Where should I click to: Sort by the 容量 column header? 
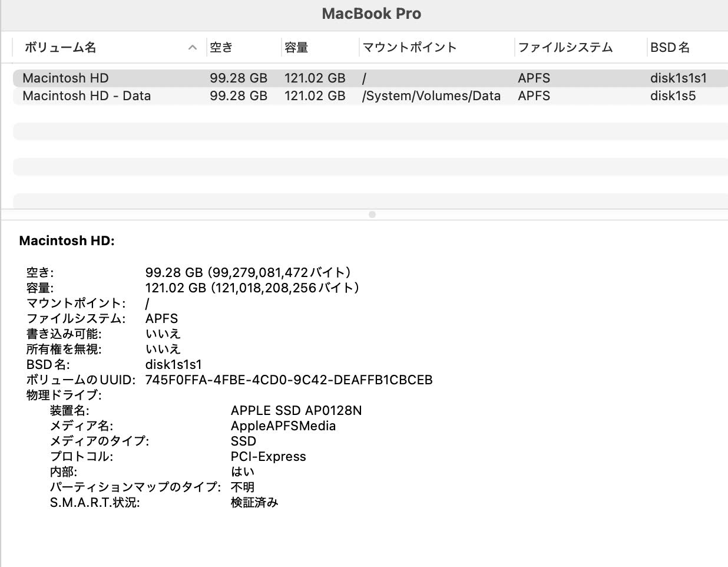[296, 47]
